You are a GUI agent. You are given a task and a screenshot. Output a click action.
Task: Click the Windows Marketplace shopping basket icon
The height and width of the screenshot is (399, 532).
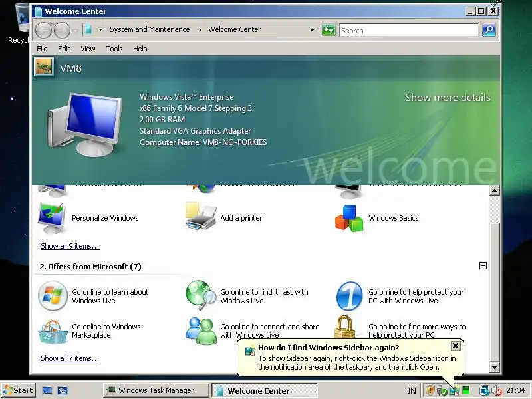point(53,331)
